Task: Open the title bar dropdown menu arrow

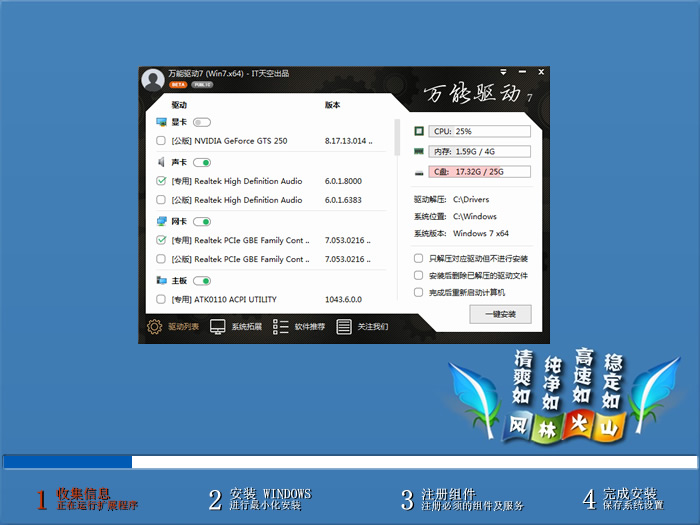Action: click(x=503, y=72)
